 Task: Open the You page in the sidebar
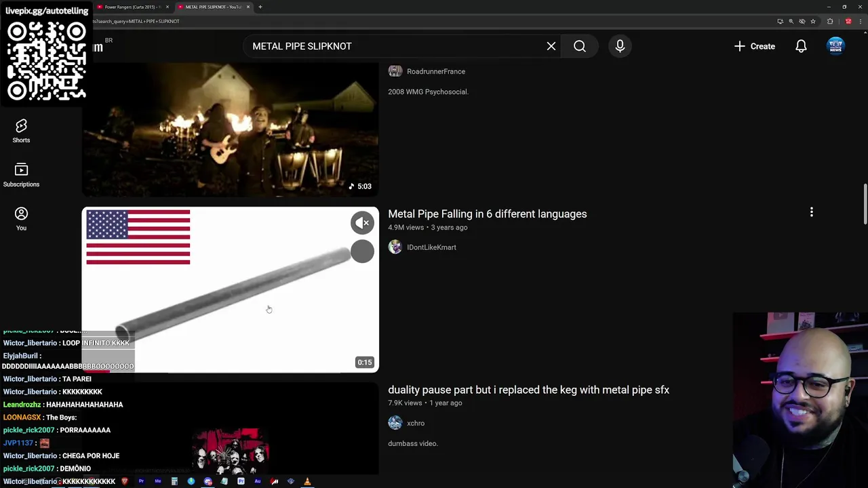21,219
